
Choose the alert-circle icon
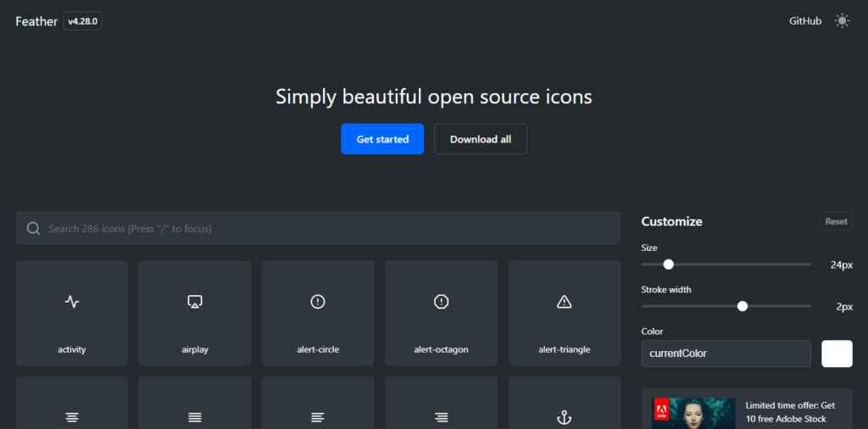pyautogui.click(x=318, y=313)
